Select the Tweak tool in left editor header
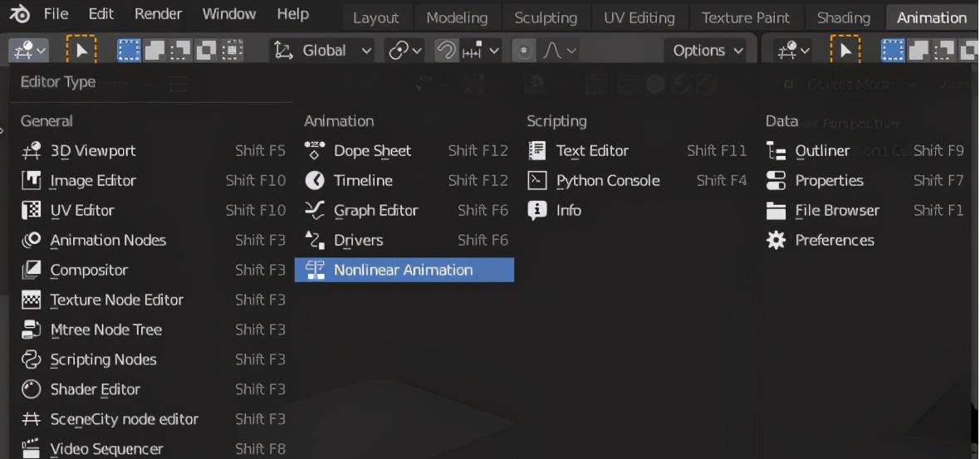This screenshot has width=980, height=459. tap(81, 51)
